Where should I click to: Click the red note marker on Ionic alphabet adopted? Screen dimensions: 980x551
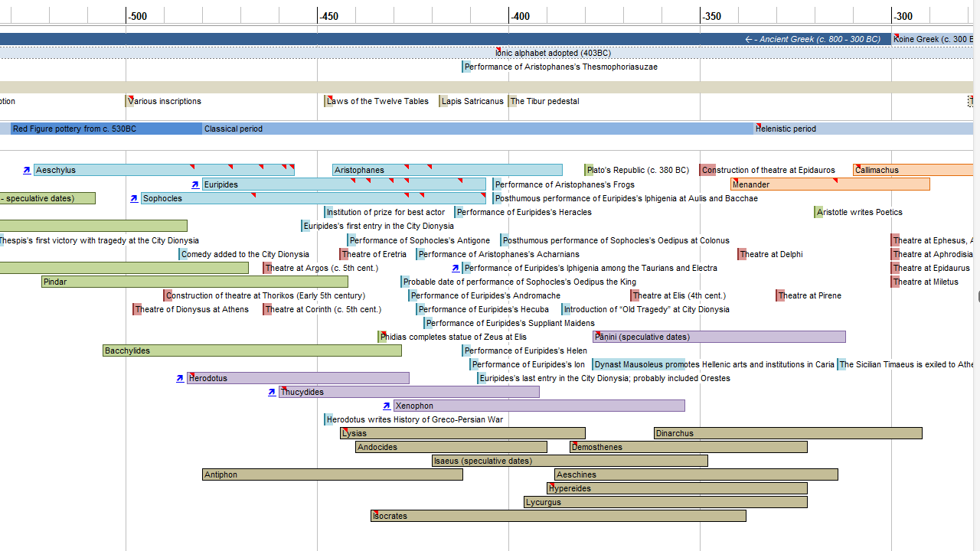click(x=498, y=51)
